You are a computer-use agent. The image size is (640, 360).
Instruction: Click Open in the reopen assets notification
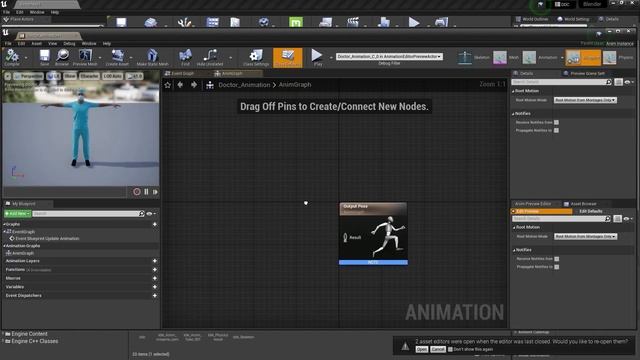(422, 349)
